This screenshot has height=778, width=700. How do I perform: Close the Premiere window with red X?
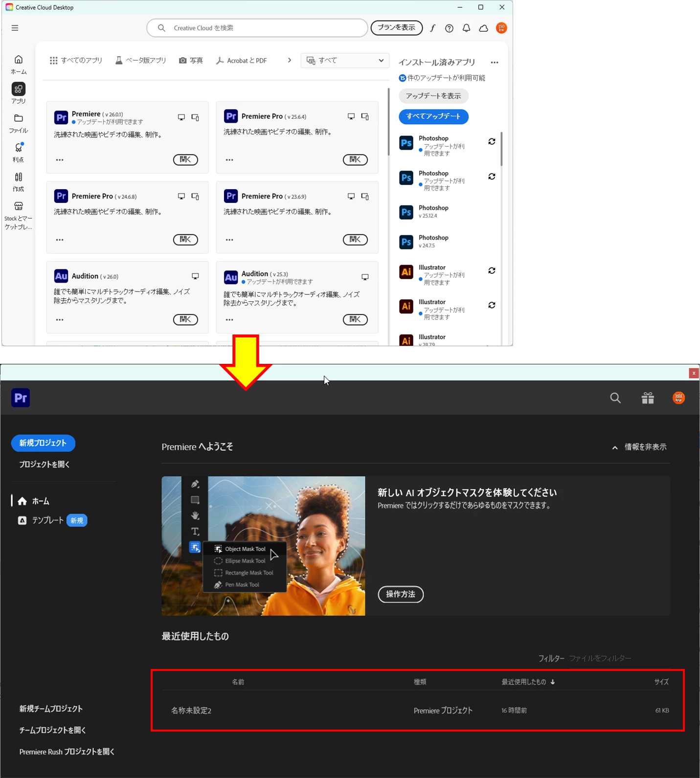pos(694,373)
